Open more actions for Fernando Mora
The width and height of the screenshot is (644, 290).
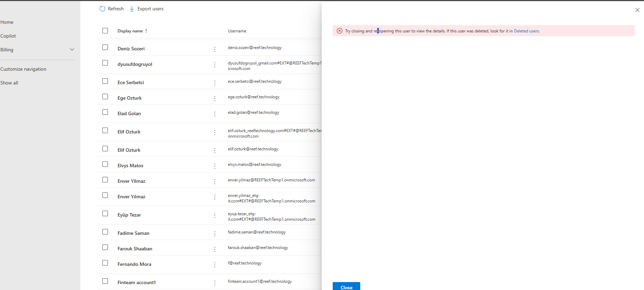point(215,265)
